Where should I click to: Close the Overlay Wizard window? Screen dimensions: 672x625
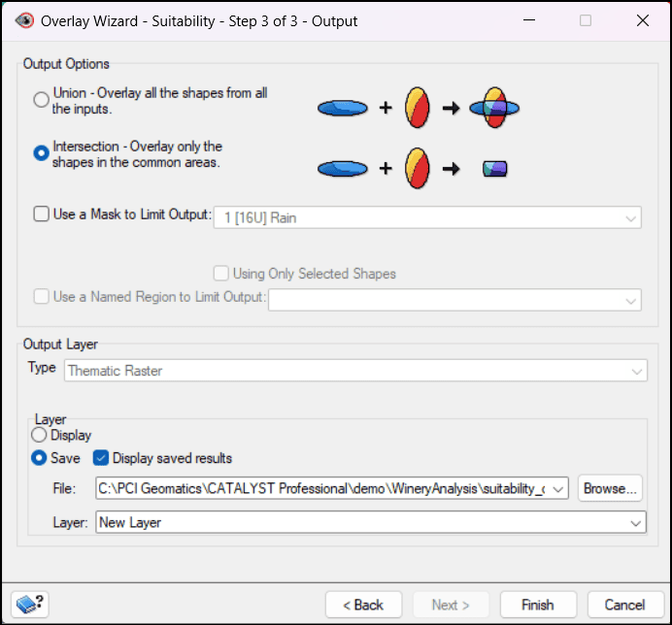(x=643, y=20)
